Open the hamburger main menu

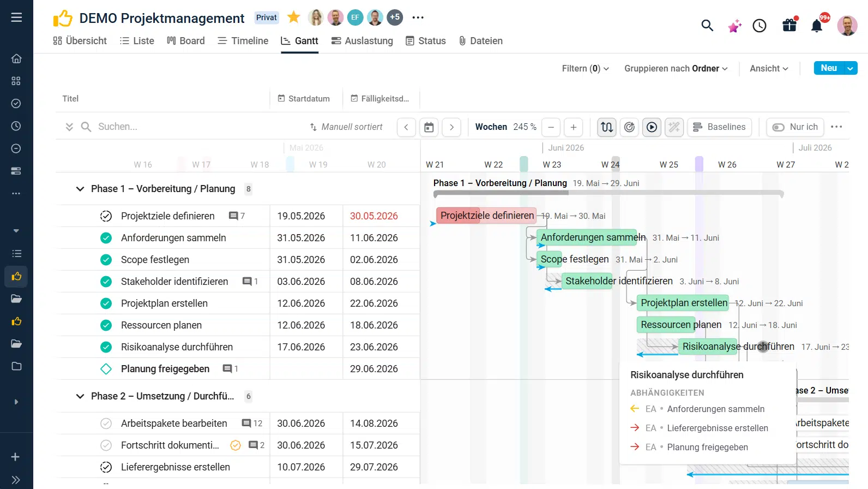coord(16,17)
